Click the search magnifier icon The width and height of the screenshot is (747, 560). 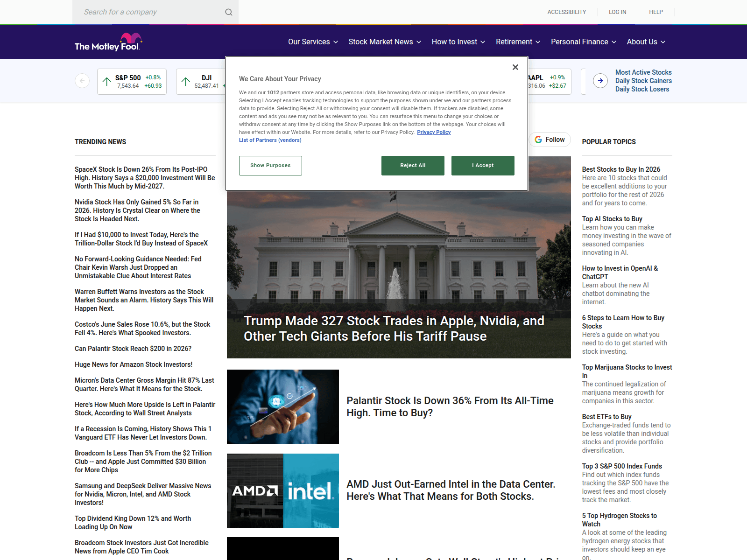229,12
